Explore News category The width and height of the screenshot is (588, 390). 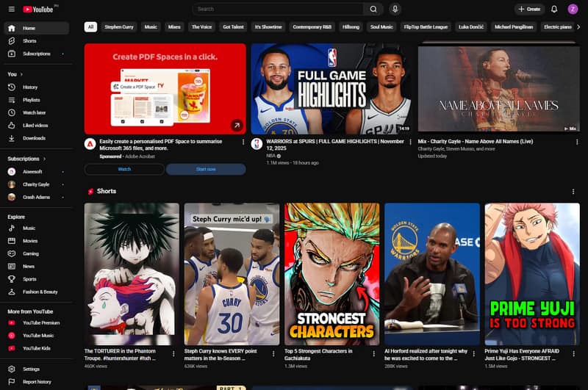[37, 266]
